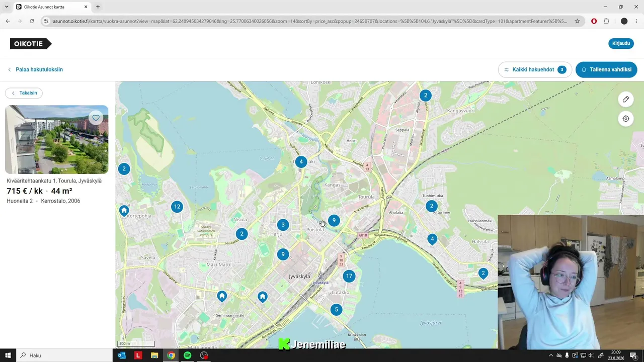
Task: Click the Oikotie logo
Action: coord(31,44)
